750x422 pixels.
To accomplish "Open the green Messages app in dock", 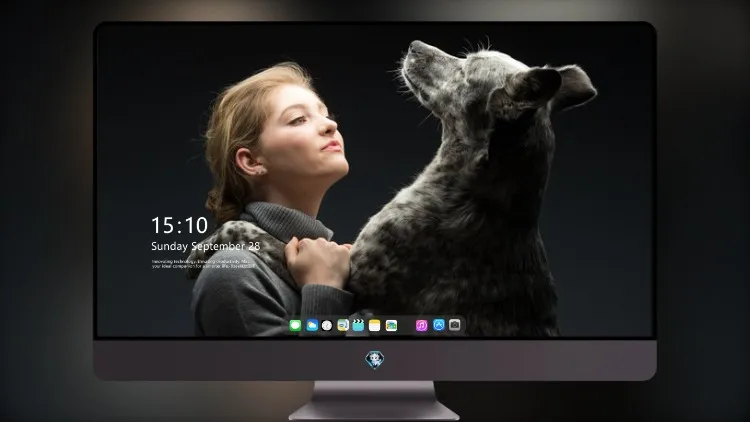I will click(295, 325).
